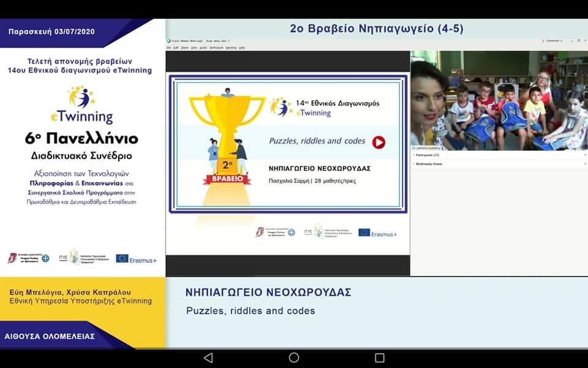
Task: Click the ITYE institute logo below the award slide
Action: coord(328,232)
